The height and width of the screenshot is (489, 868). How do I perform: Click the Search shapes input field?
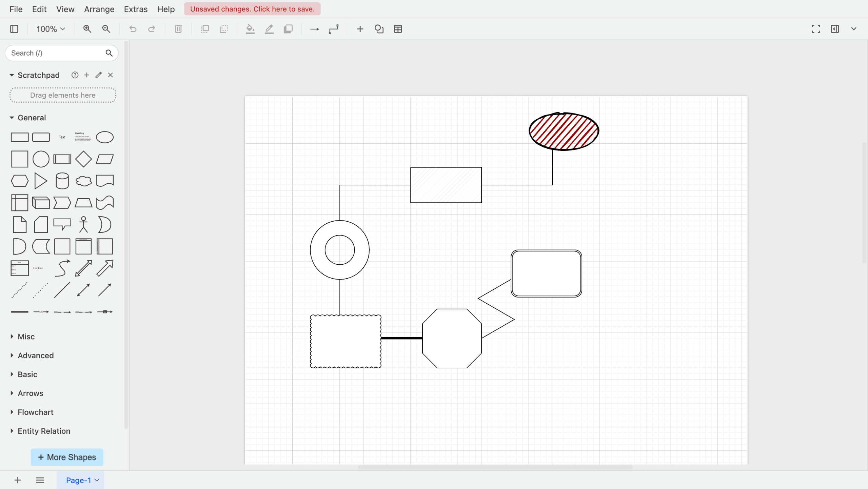pos(56,53)
